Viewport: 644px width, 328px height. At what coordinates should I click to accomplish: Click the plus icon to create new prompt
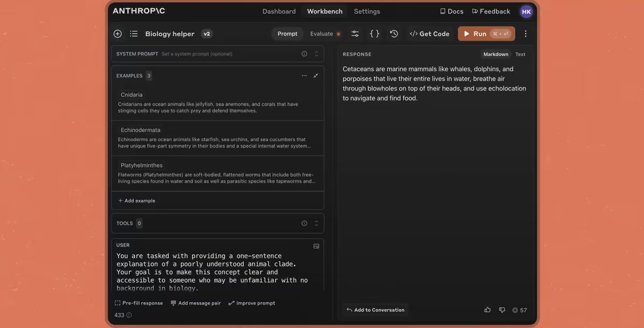(118, 34)
